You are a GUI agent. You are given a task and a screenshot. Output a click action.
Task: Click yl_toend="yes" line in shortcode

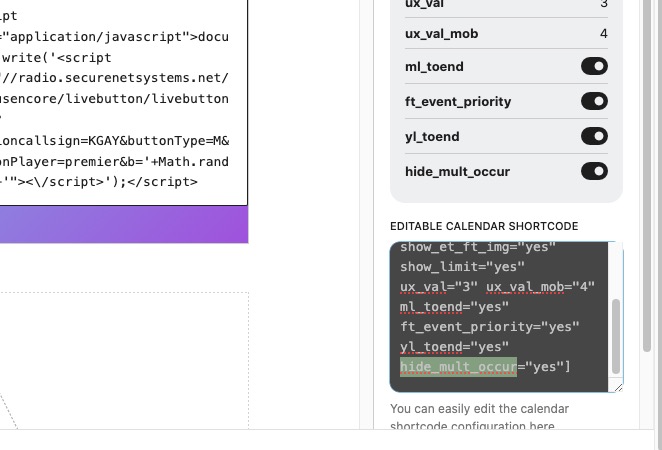click(x=454, y=347)
